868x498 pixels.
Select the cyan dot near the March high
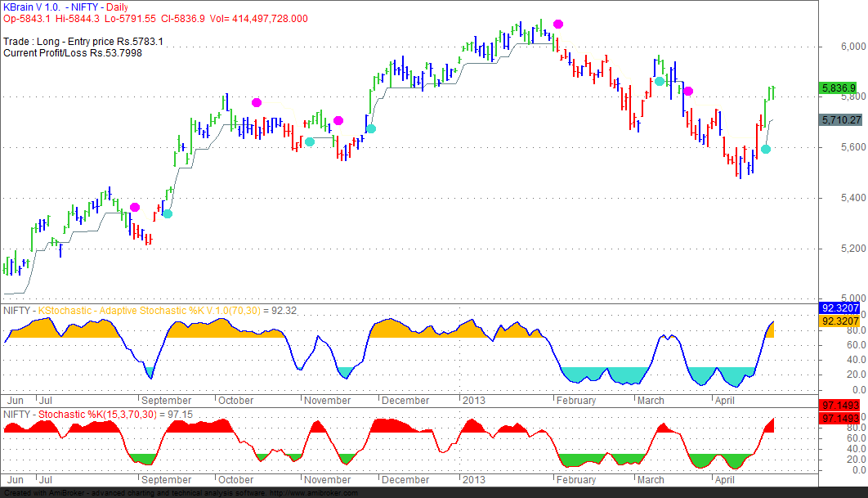[x=658, y=81]
